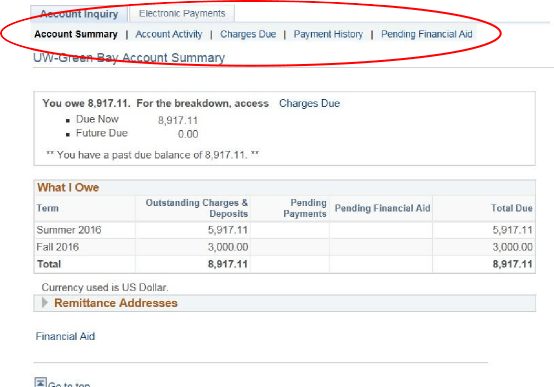This screenshot has height=387, width=554.
Task: Click the Due Now amount 8,917.11
Action: (x=178, y=121)
